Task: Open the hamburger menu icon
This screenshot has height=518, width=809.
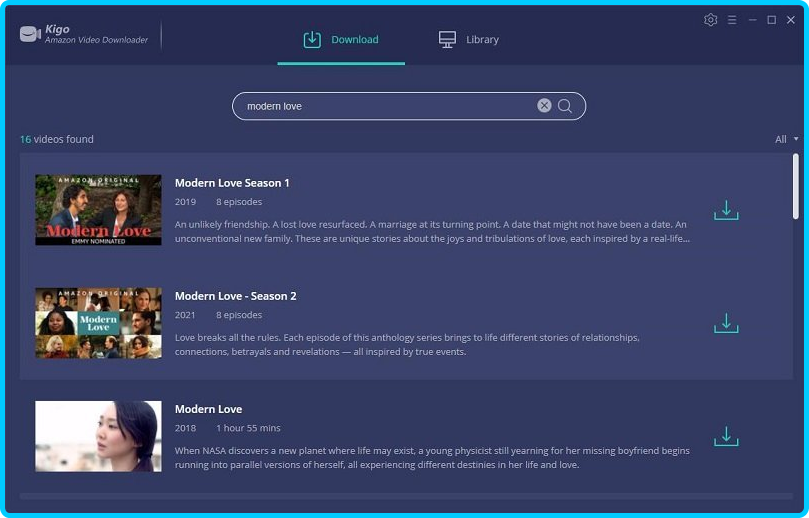Action: [732, 20]
